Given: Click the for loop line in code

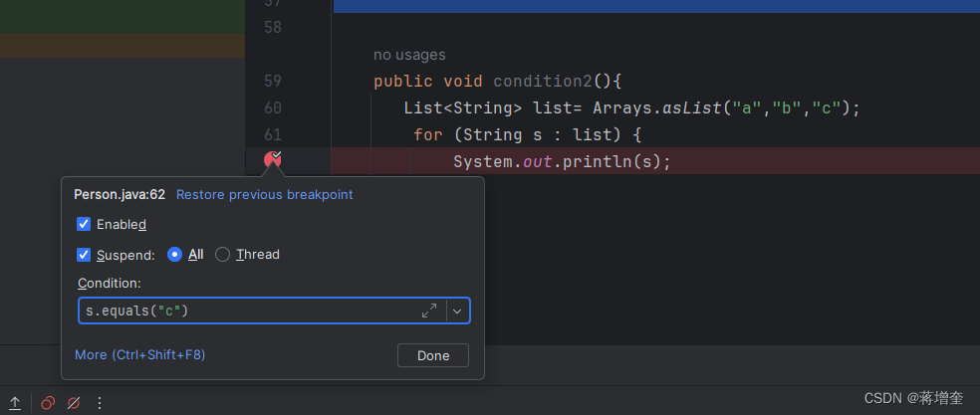Looking at the screenshot, I should (x=528, y=134).
